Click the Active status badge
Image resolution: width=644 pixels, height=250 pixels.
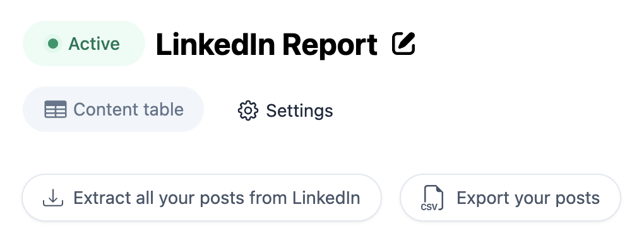coord(84,44)
